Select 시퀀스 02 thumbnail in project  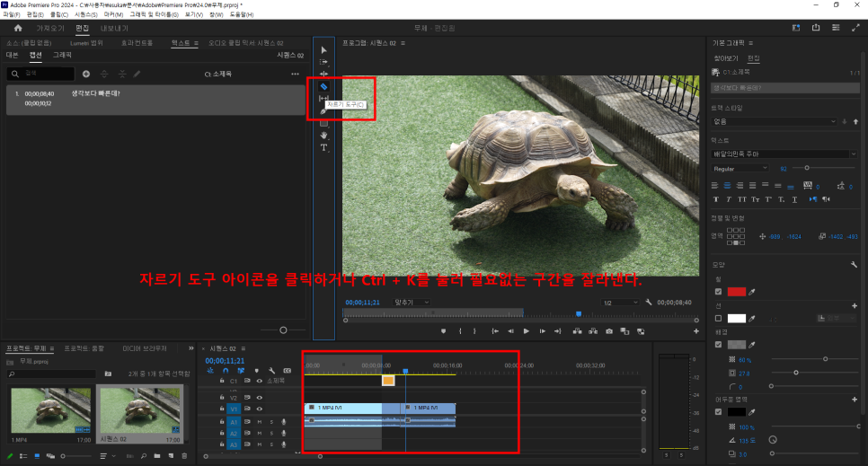coord(140,410)
